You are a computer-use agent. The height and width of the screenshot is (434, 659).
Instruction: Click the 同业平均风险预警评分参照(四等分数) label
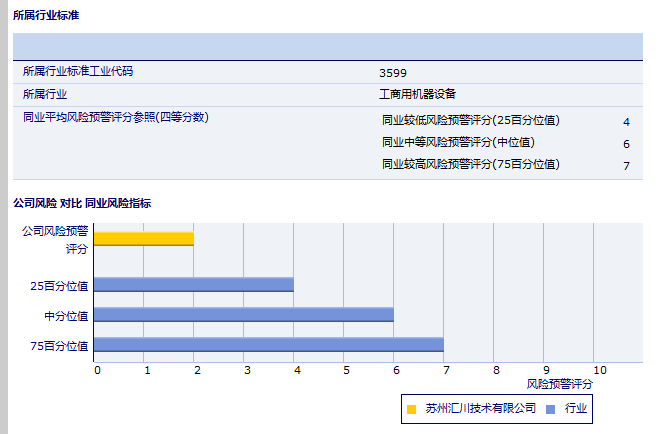point(115,117)
